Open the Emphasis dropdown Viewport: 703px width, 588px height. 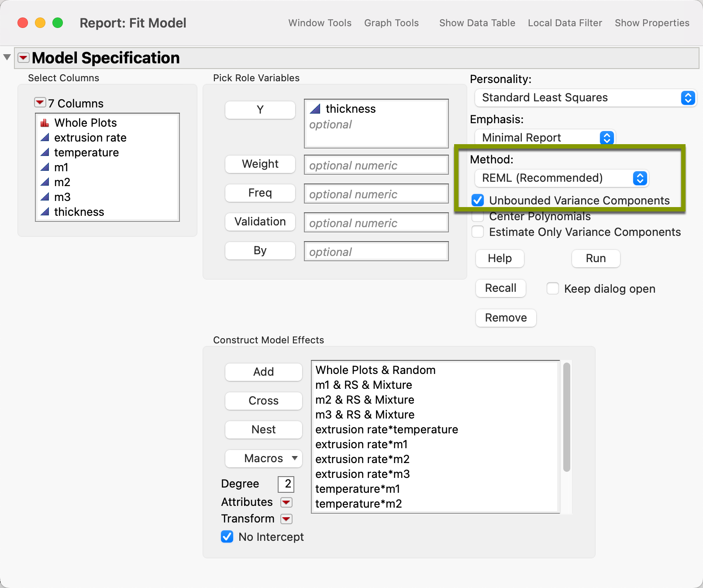pyautogui.click(x=607, y=138)
